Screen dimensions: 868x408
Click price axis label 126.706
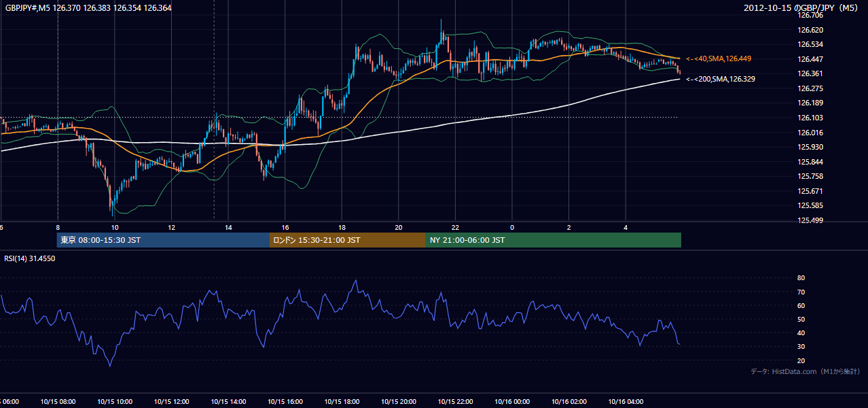click(811, 15)
